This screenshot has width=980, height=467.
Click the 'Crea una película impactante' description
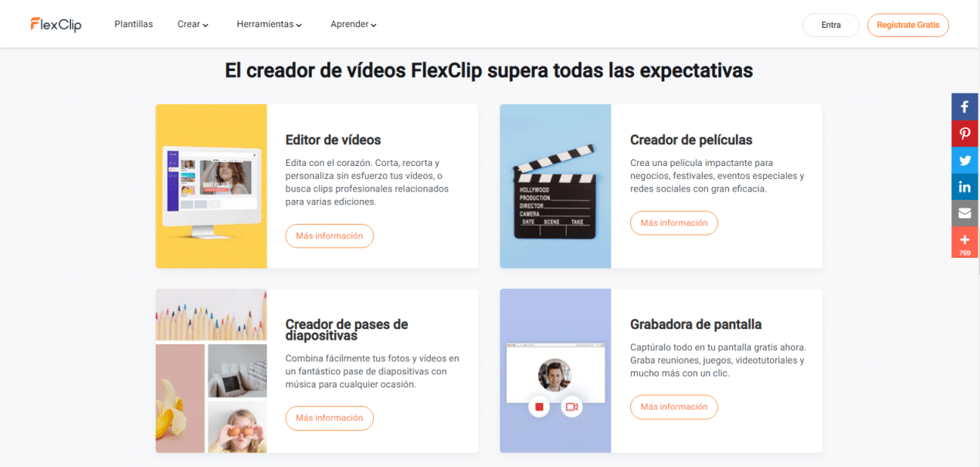717,176
